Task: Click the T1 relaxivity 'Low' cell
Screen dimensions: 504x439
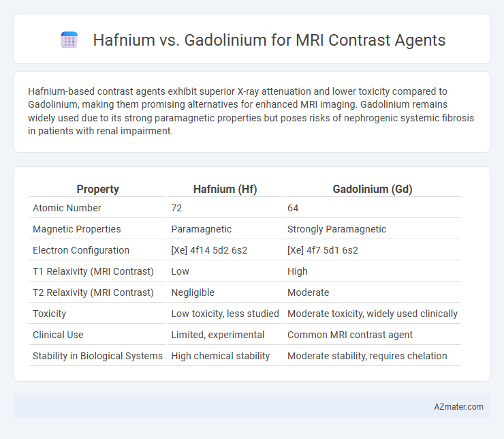Action: pyautogui.click(x=180, y=271)
